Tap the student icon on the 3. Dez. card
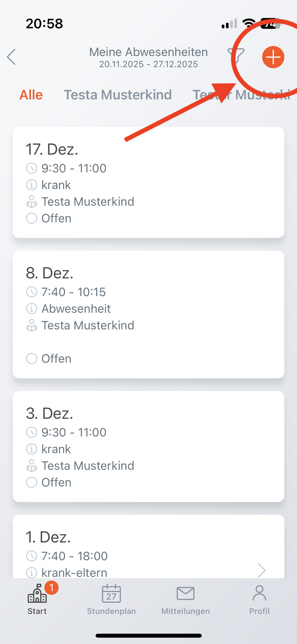 click(32, 466)
